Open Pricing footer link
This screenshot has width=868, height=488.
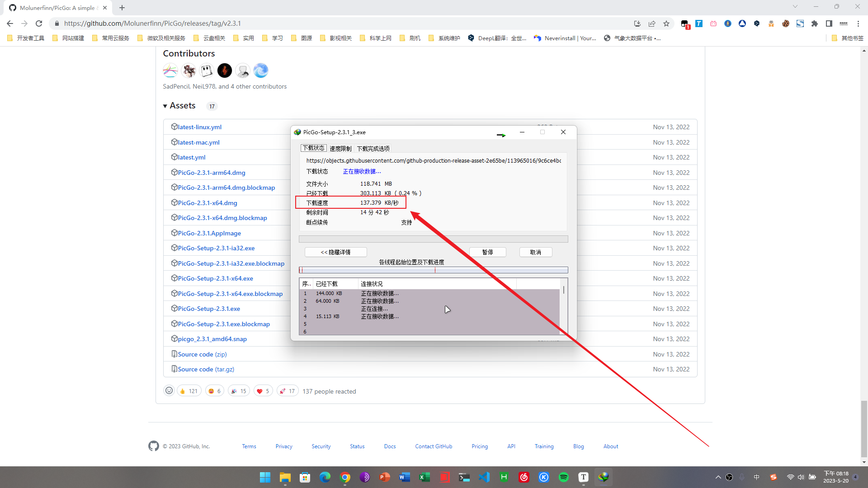(x=480, y=446)
